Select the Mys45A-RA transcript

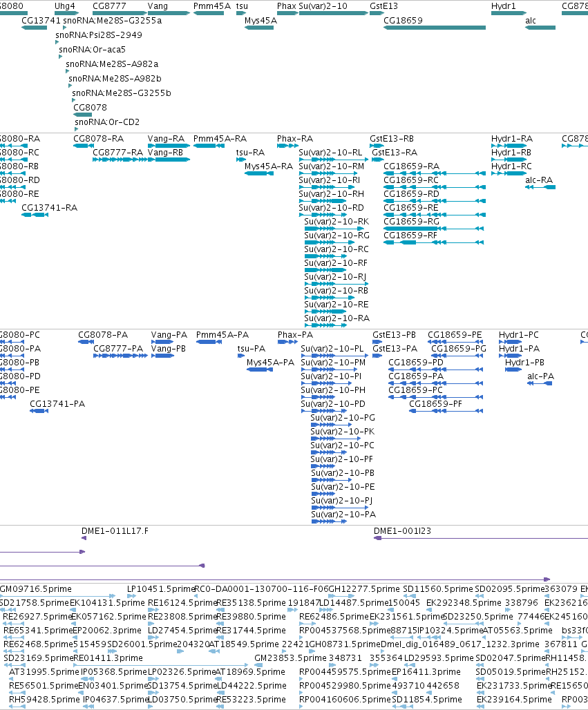pyautogui.click(x=259, y=173)
